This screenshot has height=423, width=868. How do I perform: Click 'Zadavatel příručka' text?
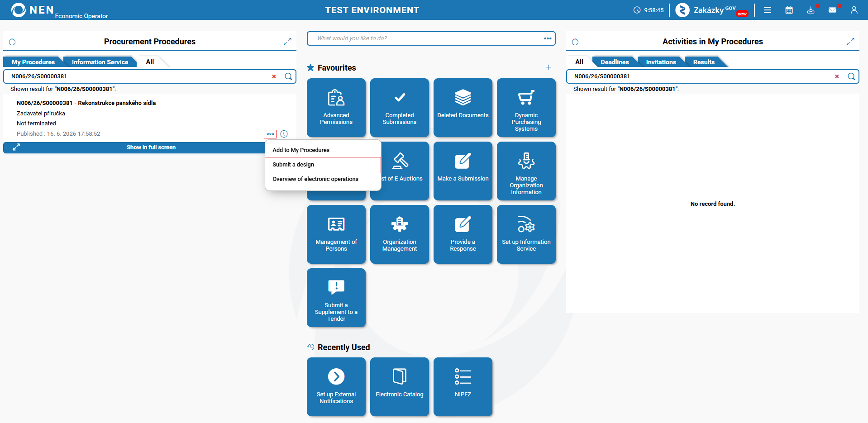tap(41, 114)
